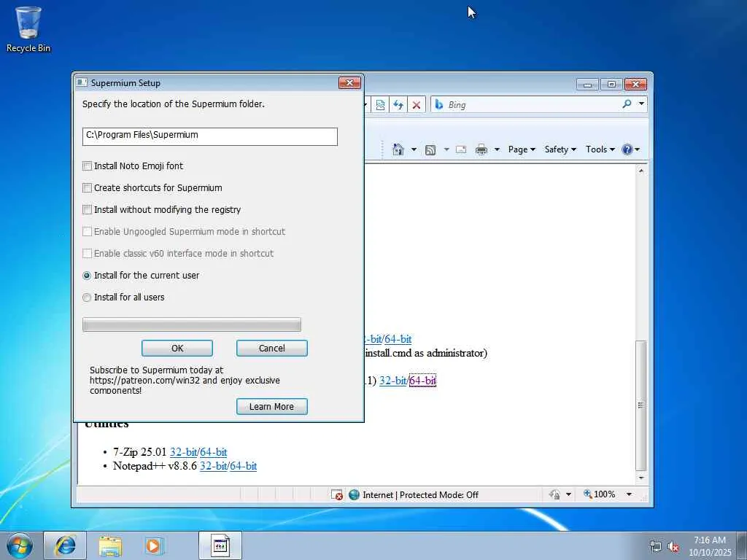
Task: Open the Safety menu
Action: click(560, 149)
